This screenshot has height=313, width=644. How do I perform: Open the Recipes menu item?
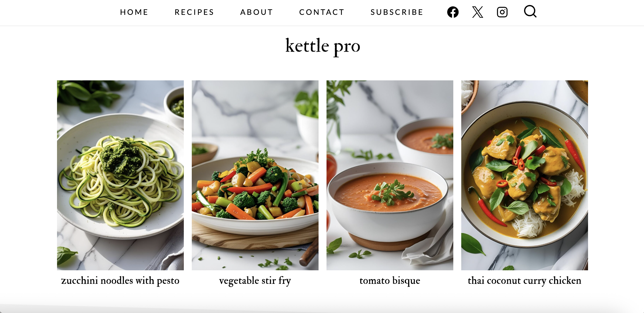(194, 12)
